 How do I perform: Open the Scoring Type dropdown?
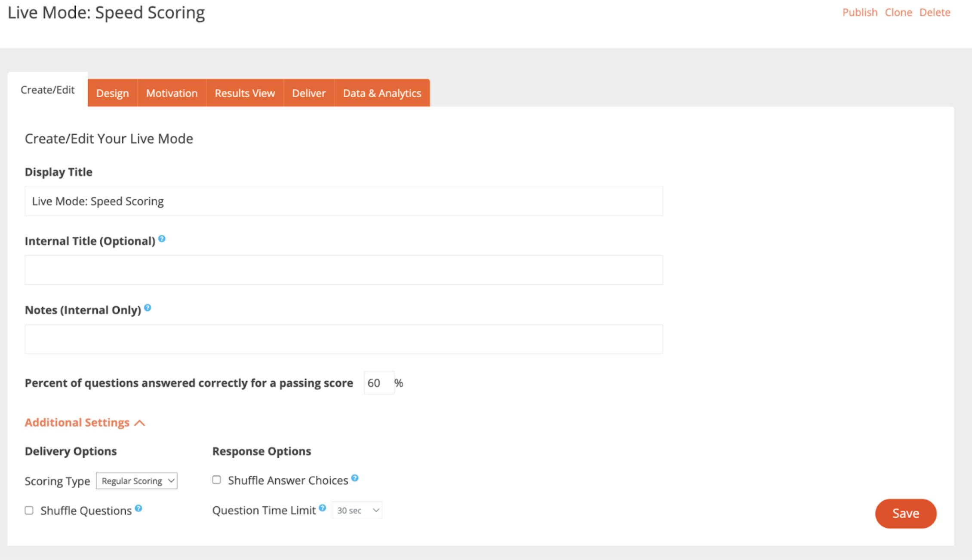point(137,481)
